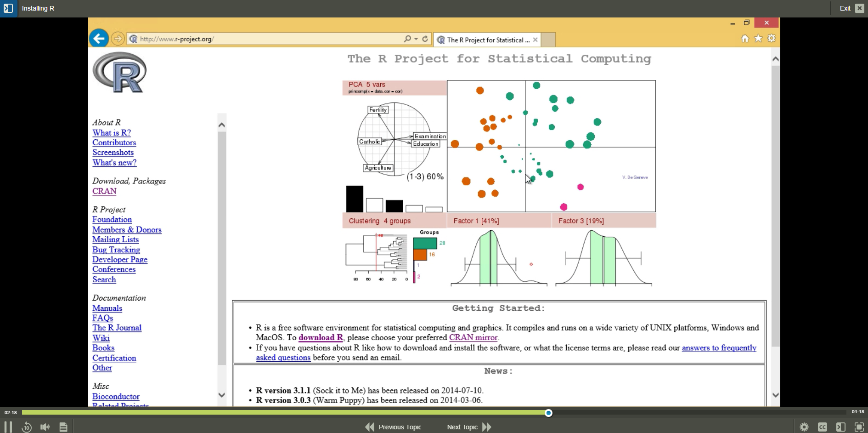Click the favorites star icon

click(758, 39)
